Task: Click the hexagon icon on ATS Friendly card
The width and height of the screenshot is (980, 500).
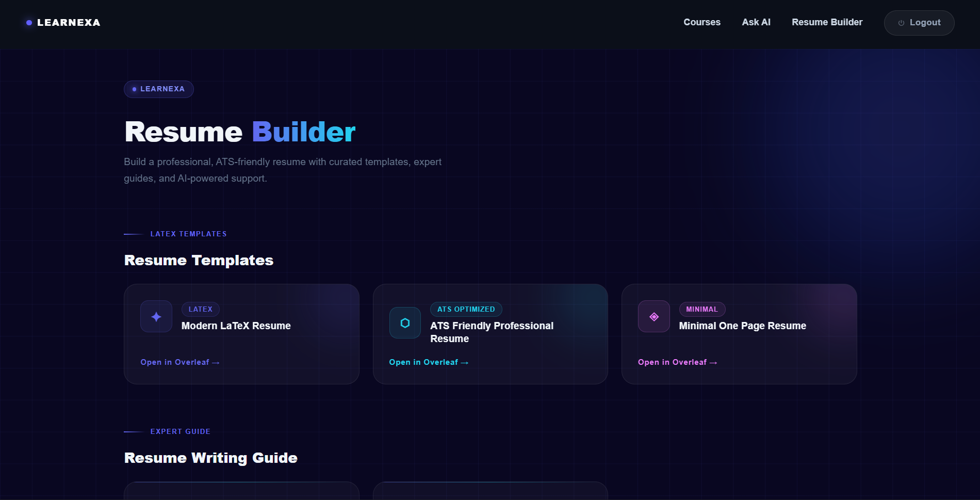Action: click(405, 323)
